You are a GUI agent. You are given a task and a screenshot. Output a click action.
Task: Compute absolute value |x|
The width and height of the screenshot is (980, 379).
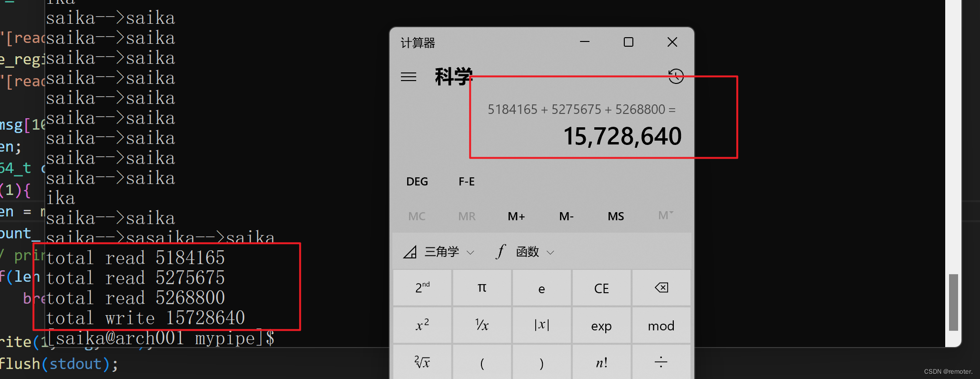[x=541, y=325]
